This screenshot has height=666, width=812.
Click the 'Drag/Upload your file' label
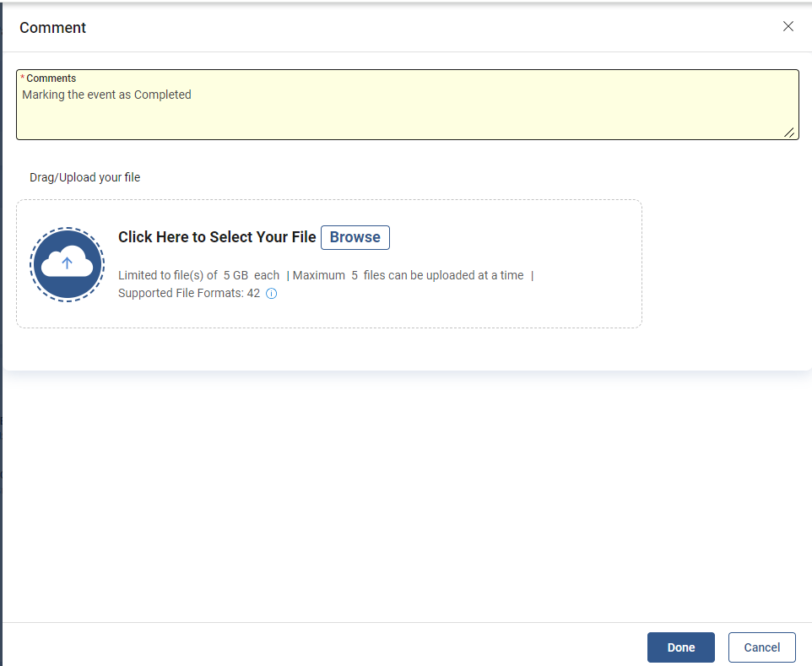click(x=84, y=177)
